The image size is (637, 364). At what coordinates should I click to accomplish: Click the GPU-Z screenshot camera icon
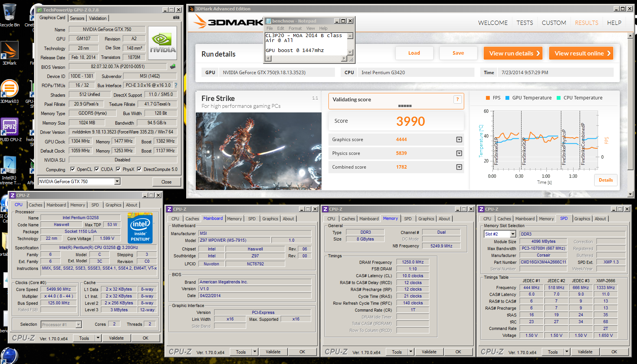176,18
